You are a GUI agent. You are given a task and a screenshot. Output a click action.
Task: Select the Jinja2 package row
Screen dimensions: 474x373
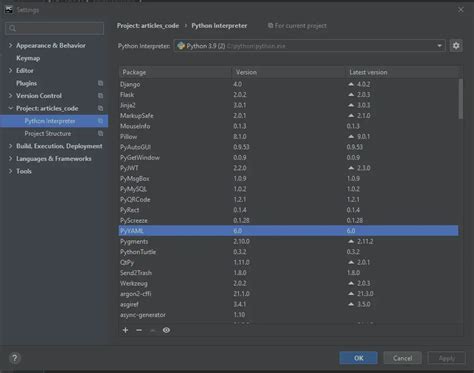(289, 105)
